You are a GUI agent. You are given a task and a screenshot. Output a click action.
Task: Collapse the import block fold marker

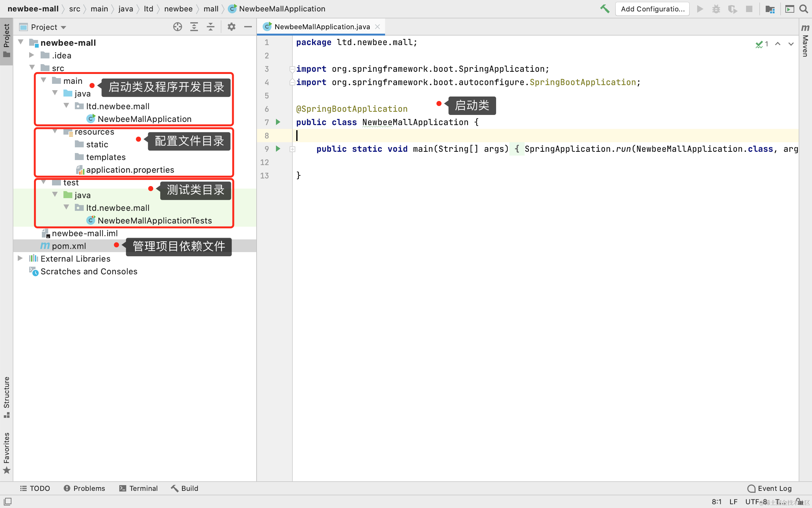(x=292, y=69)
